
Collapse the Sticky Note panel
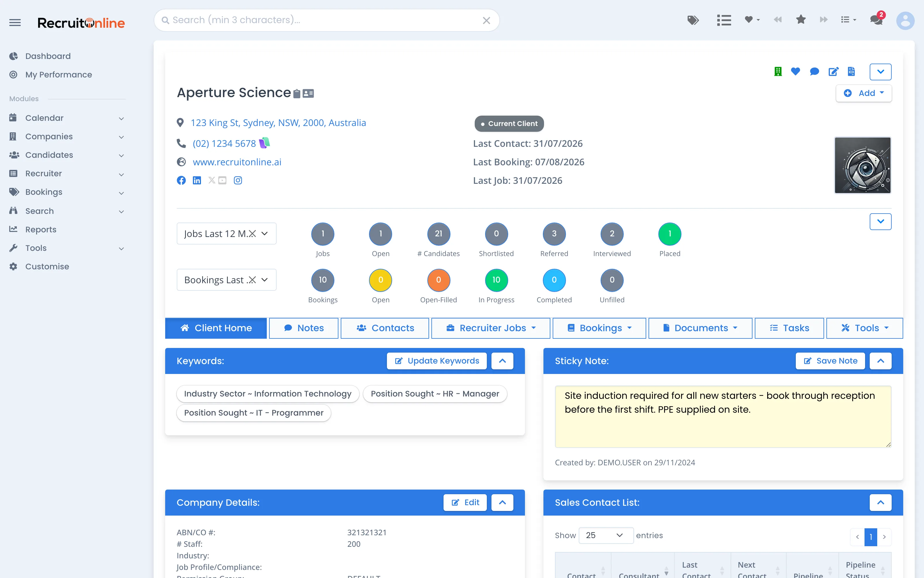coord(880,361)
